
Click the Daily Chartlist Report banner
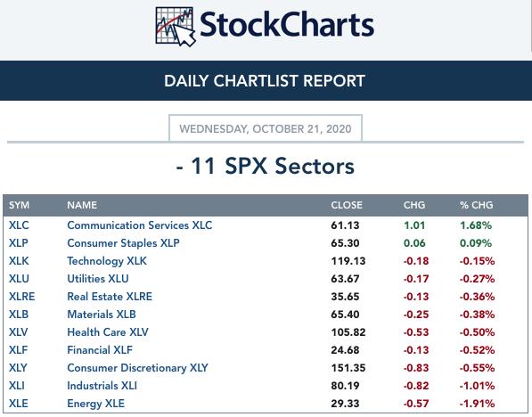tap(266, 81)
